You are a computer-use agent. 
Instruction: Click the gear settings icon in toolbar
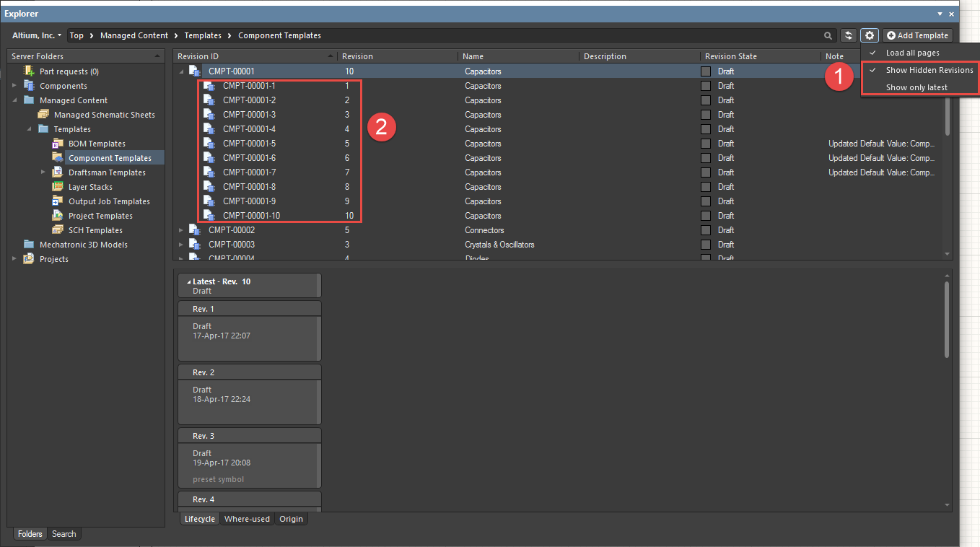pos(870,35)
